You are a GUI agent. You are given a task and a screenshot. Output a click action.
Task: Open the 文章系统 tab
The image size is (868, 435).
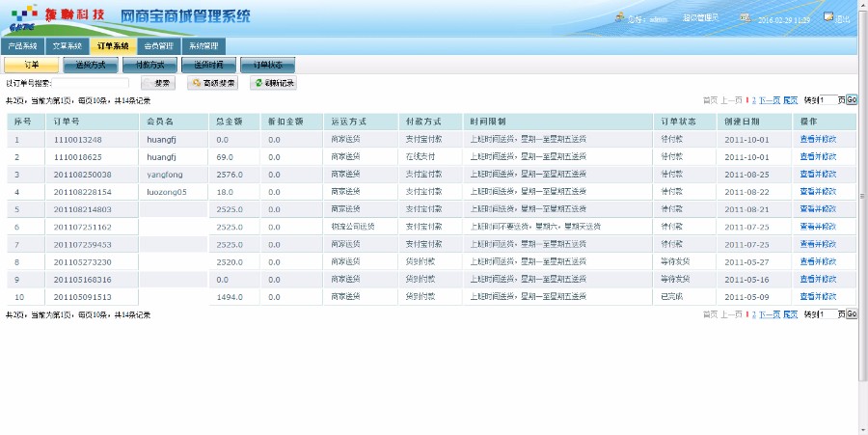(x=67, y=46)
